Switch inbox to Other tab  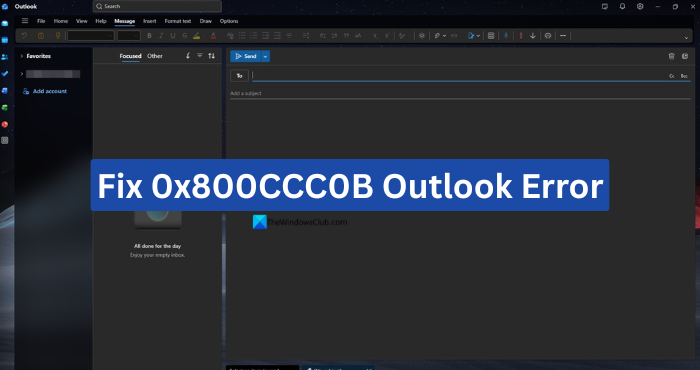pyautogui.click(x=155, y=56)
